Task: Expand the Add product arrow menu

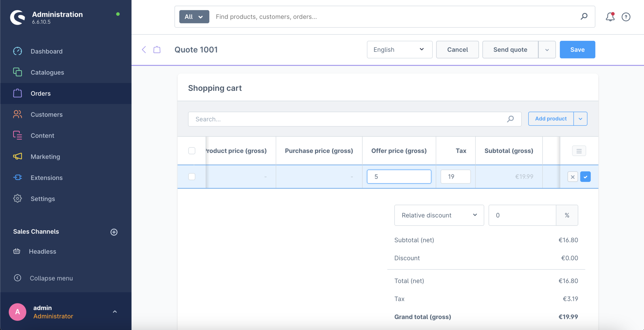Action: [580, 119]
